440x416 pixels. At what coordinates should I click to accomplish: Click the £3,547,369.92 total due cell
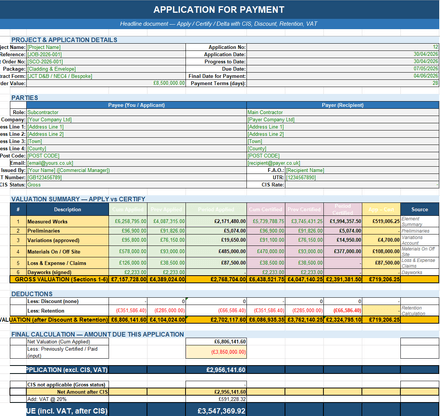pyautogui.click(x=216, y=411)
